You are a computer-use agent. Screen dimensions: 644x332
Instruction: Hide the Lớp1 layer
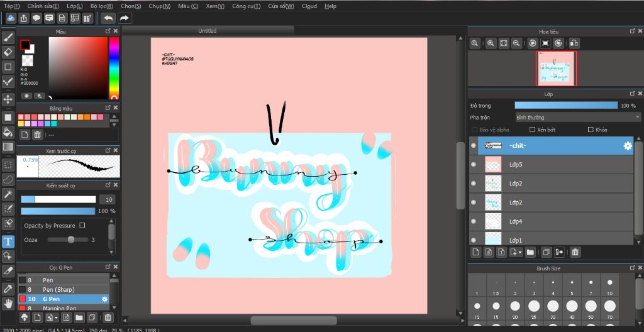click(474, 240)
